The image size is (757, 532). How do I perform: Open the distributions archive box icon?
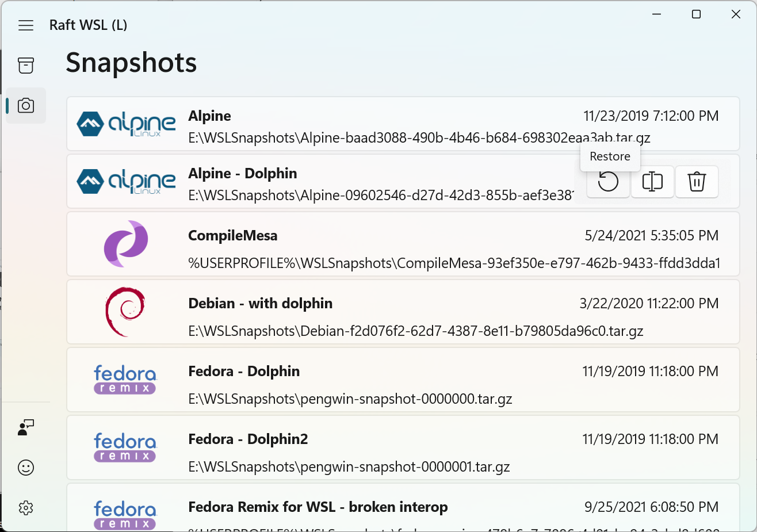point(26,66)
